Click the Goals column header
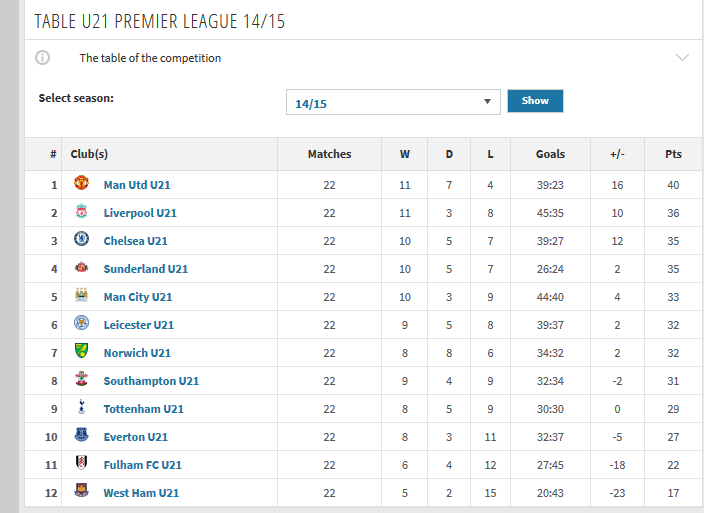704x513 pixels. coord(550,154)
